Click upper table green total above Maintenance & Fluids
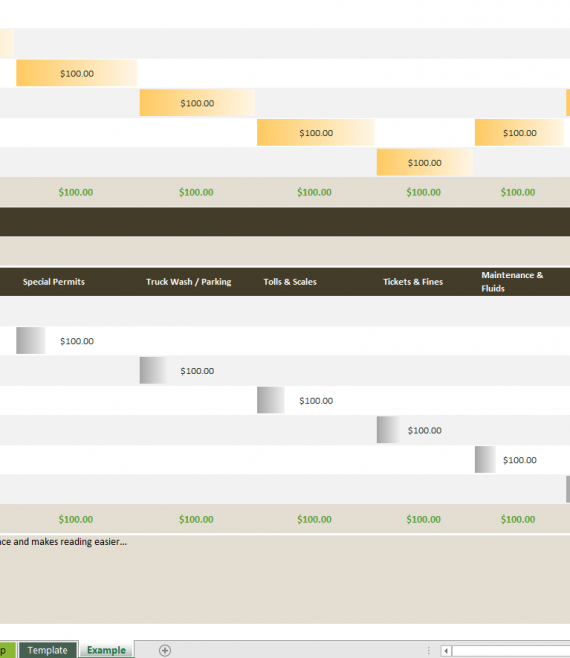This screenshot has height=658, width=570. [518, 192]
